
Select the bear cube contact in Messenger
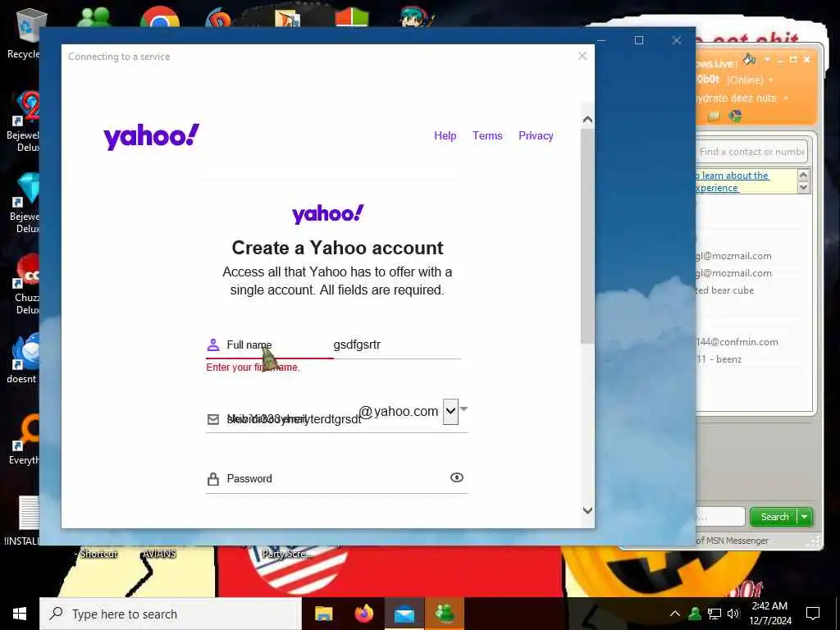click(725, 290)
